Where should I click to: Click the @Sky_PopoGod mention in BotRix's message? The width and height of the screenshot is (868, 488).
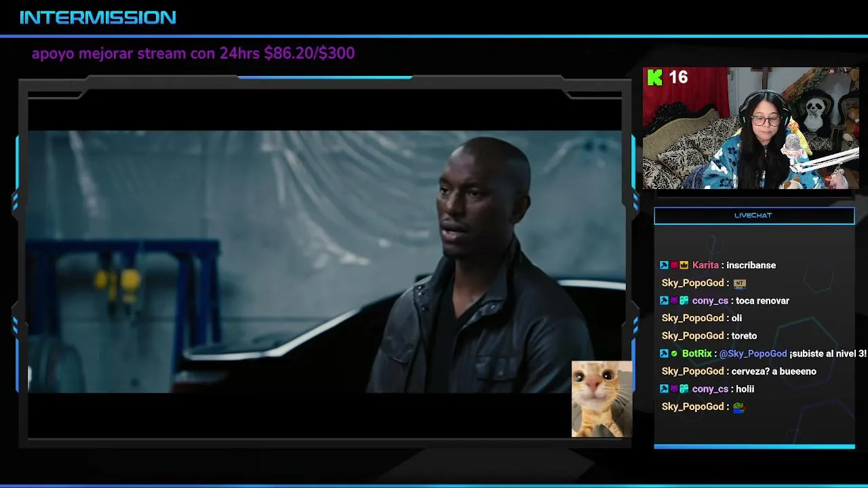(x=753, y=353)
